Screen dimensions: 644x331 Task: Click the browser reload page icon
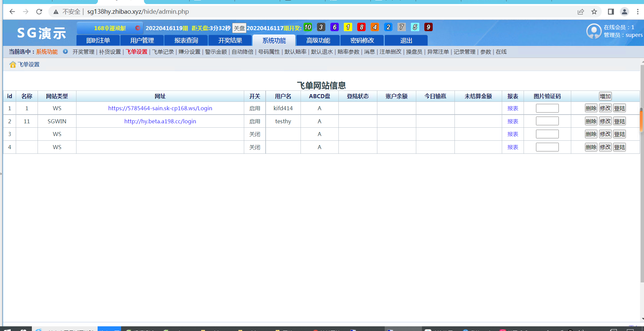tap(39, 11)
